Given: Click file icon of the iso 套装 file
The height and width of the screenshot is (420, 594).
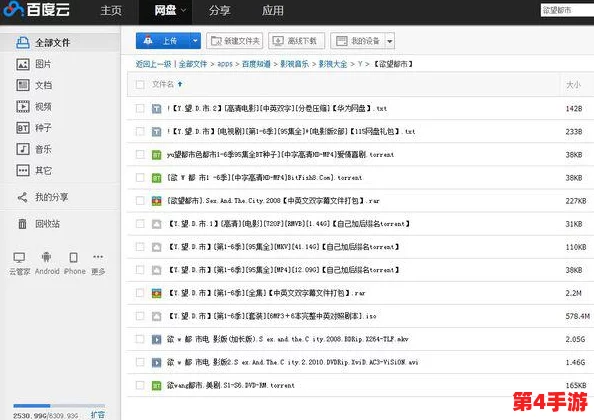Looking at the screenshot, I should tap(156, 316).
